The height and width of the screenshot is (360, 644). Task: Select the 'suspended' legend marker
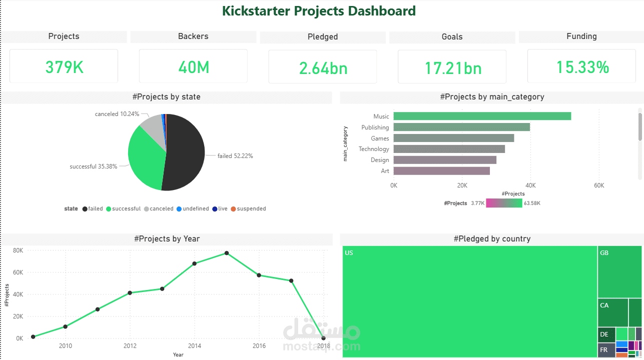coord(233,208)
